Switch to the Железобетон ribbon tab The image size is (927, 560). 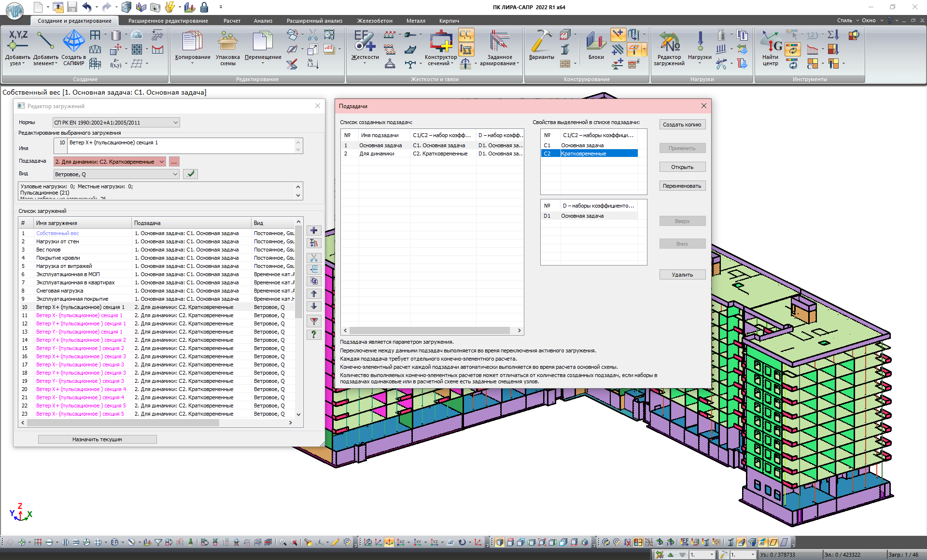coord(375,21)
